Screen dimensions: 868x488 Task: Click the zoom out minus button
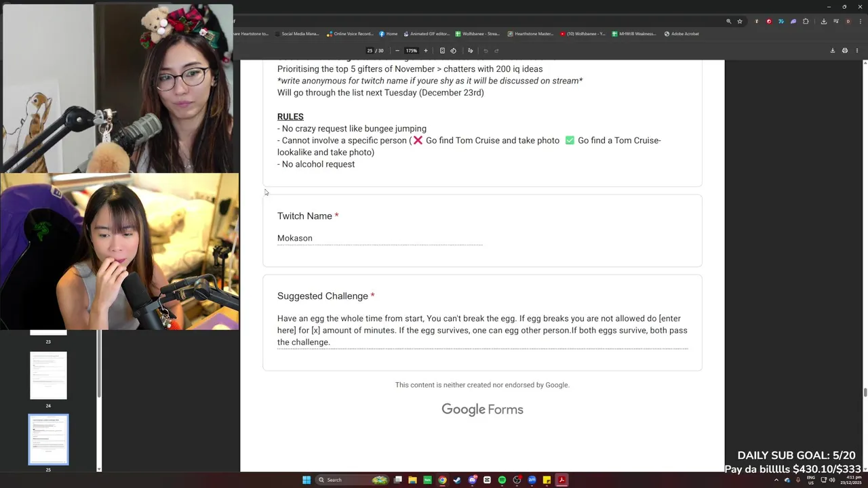(397, 51)
